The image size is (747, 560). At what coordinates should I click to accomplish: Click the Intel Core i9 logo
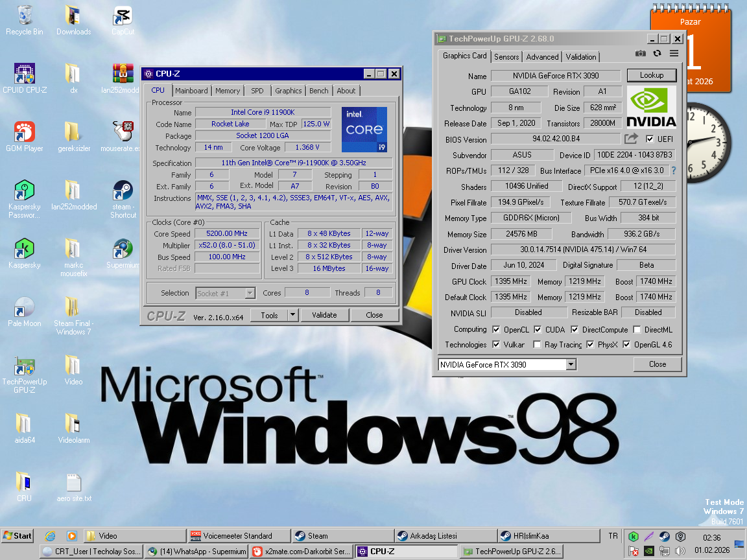tap(364, 130)
